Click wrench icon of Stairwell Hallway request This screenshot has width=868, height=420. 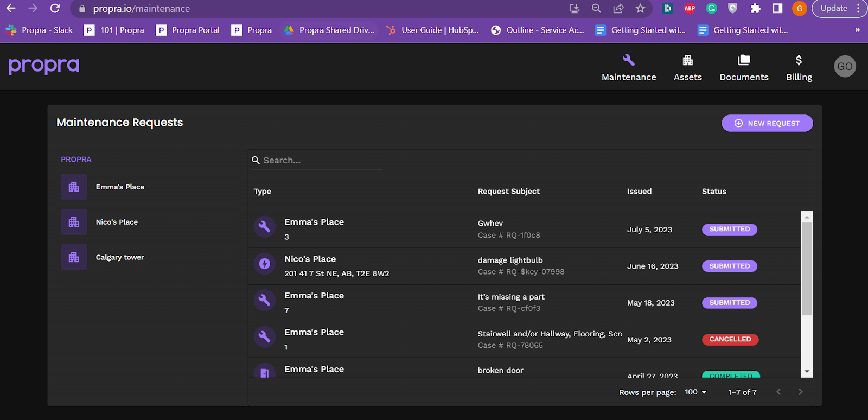[264, 337]
